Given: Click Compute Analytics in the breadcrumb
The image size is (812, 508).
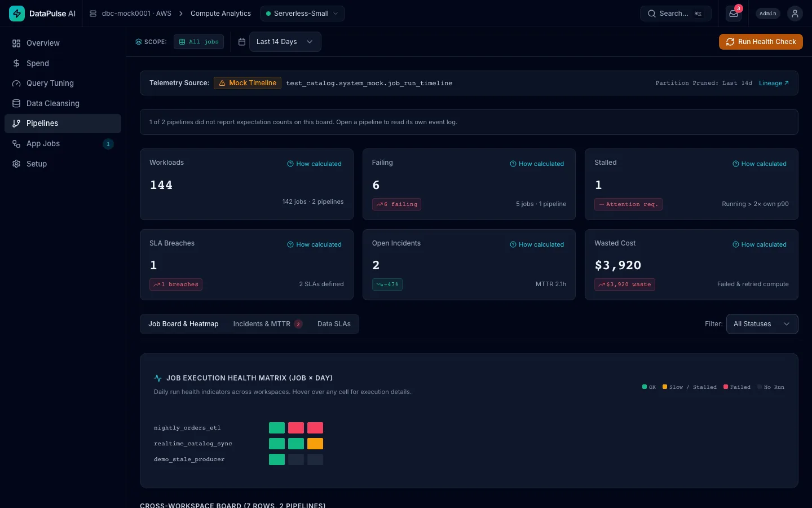Looking at the screenshot, I should (220, 14).
